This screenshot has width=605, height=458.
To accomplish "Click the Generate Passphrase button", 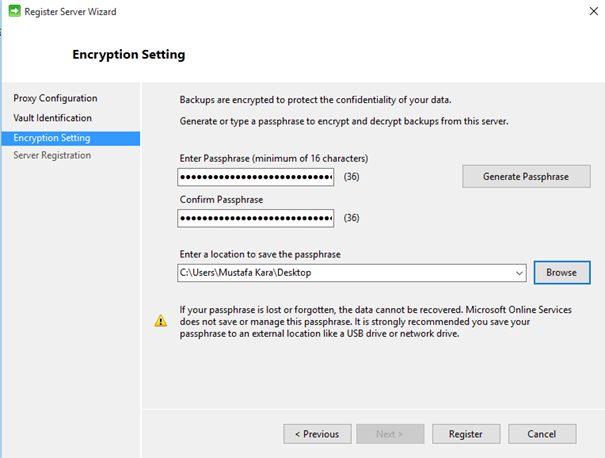I will coord(526,176).
